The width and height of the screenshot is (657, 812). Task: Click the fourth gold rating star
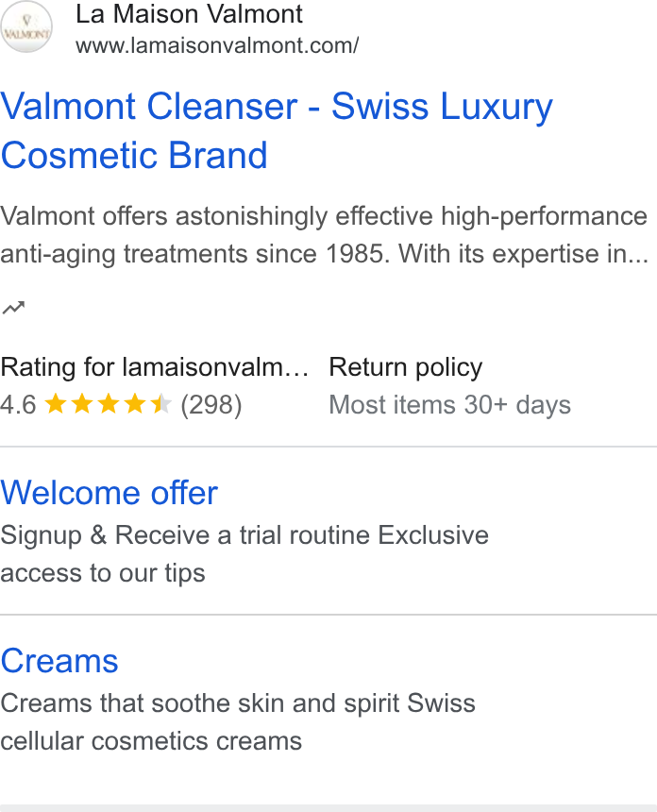pos(135,404)
